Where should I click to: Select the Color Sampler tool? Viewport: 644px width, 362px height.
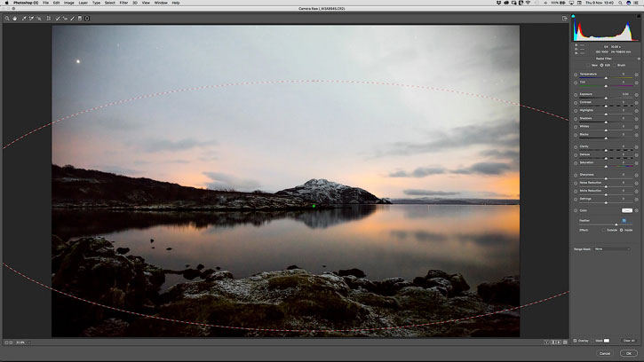[31, 19]
